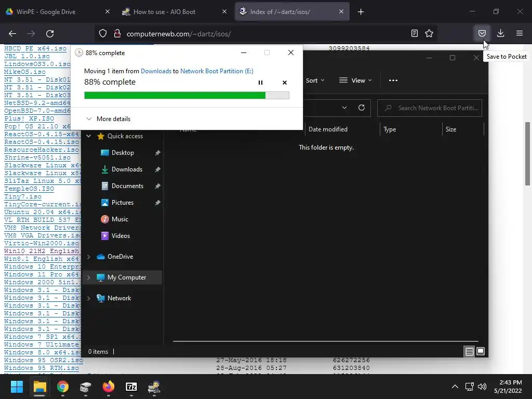The image size is (532, 399).
Task: Open the Sort dropdown in Explorer
Action: (315, 81)
